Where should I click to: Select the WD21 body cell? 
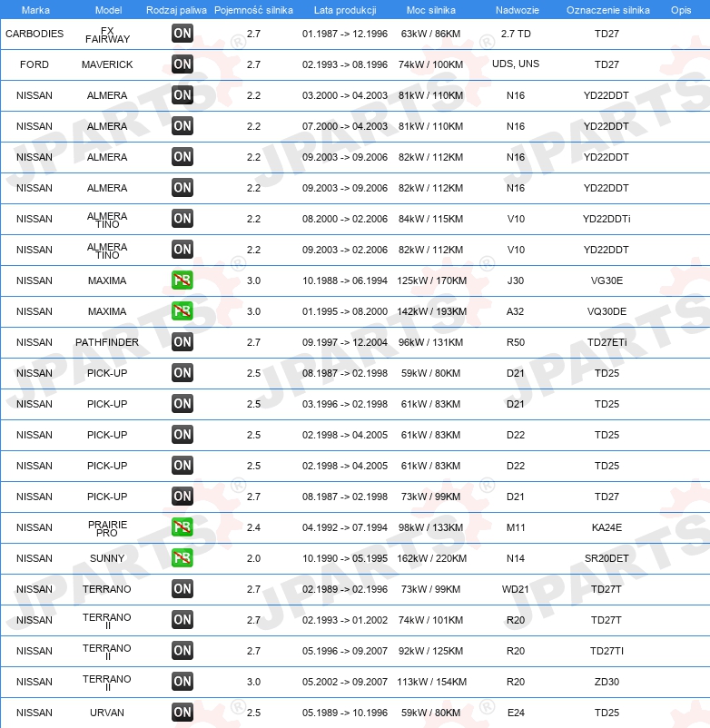tap(516, 589)
